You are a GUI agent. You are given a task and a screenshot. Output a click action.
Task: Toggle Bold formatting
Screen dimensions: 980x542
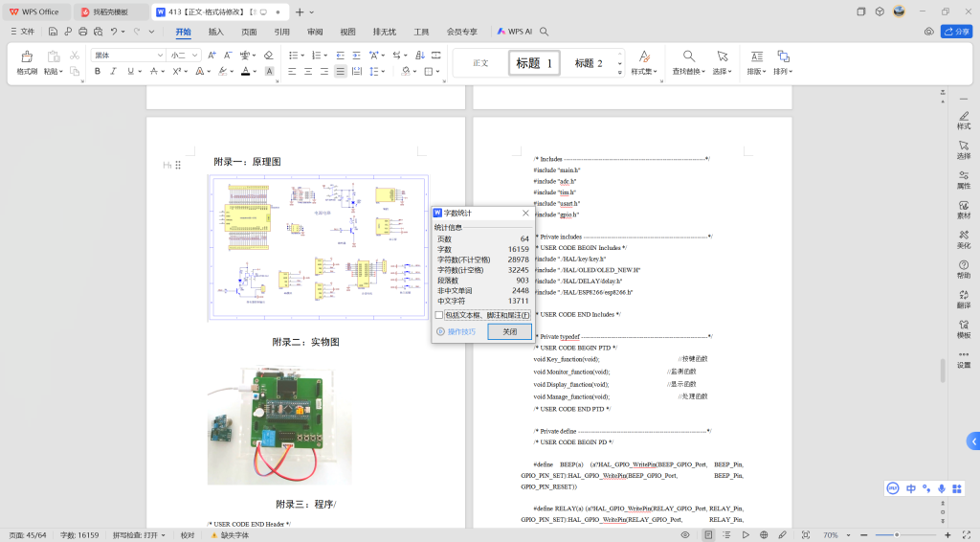tap(98, 71)
